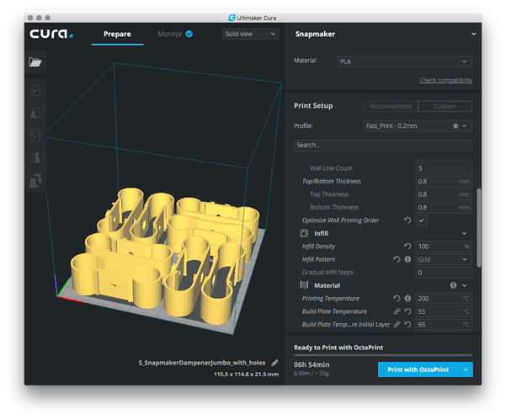Select the Scale tool icon
This screenshot has height=420, width=506.
click(35, 113)
